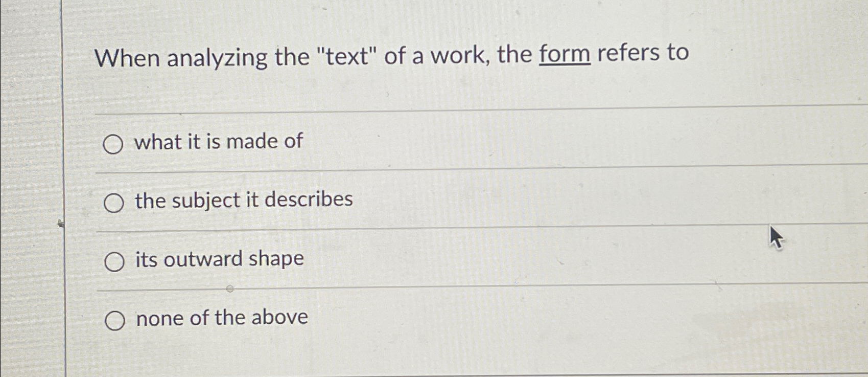This screenshot has width=868, height=377.
Task: Choose the answer "none of the above"
Action: pyautogui.click(x=221, y=318)
